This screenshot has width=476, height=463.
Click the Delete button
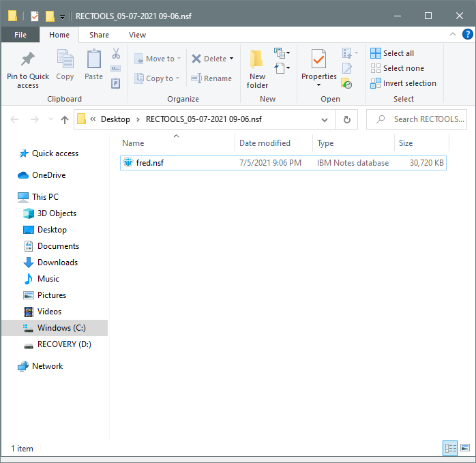209,59
